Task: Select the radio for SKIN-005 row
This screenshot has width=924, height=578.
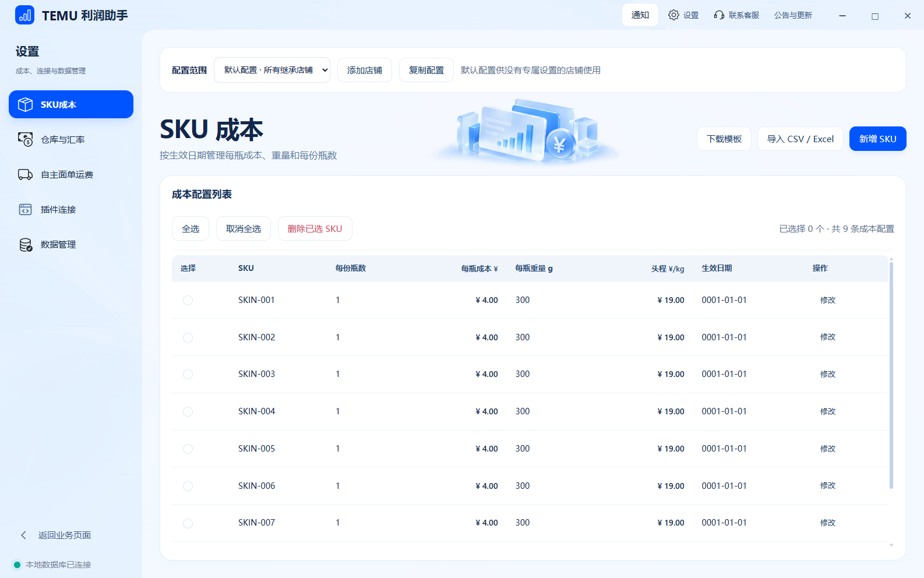Action: pos(188,449)
